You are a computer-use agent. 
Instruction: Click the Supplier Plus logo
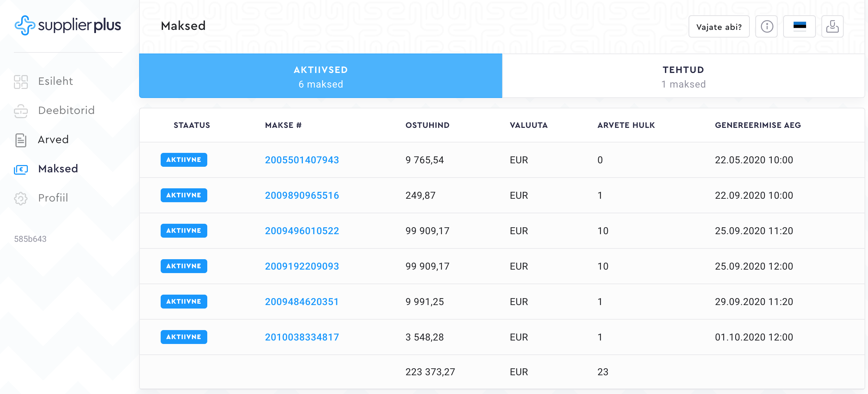[68, 25]
